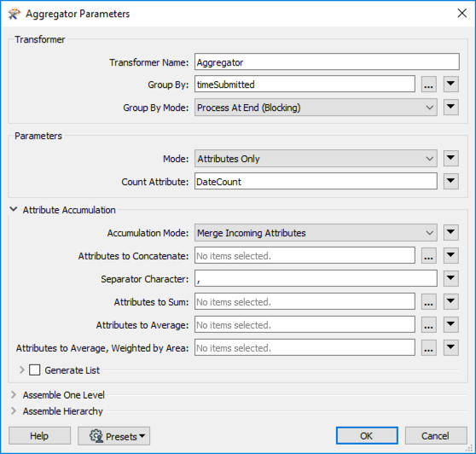
Task: Click the Attributes to Sum field
Action: point(305,302)
